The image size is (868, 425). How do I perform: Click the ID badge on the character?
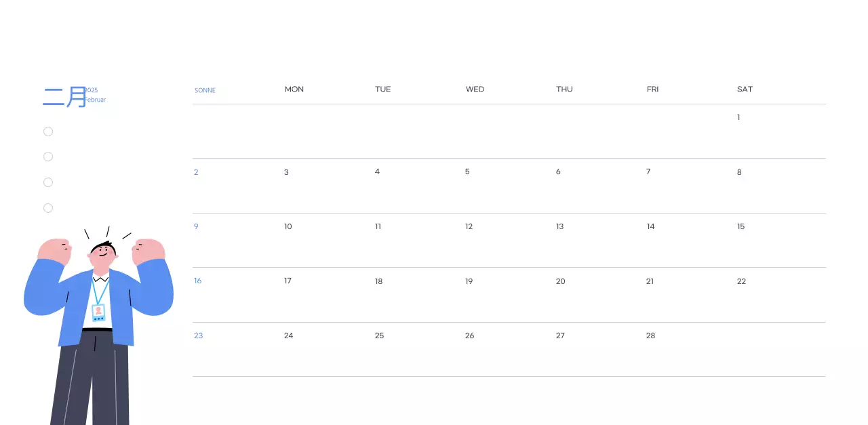pos(98,312)
